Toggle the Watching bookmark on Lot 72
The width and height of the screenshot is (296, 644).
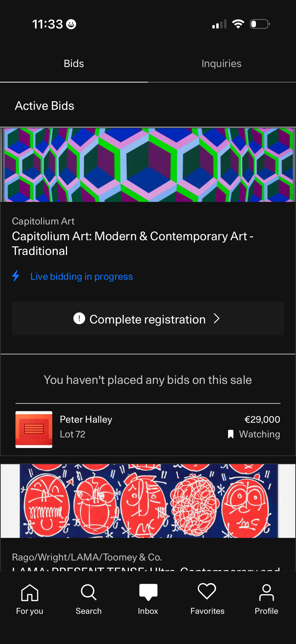click(231, 434)
